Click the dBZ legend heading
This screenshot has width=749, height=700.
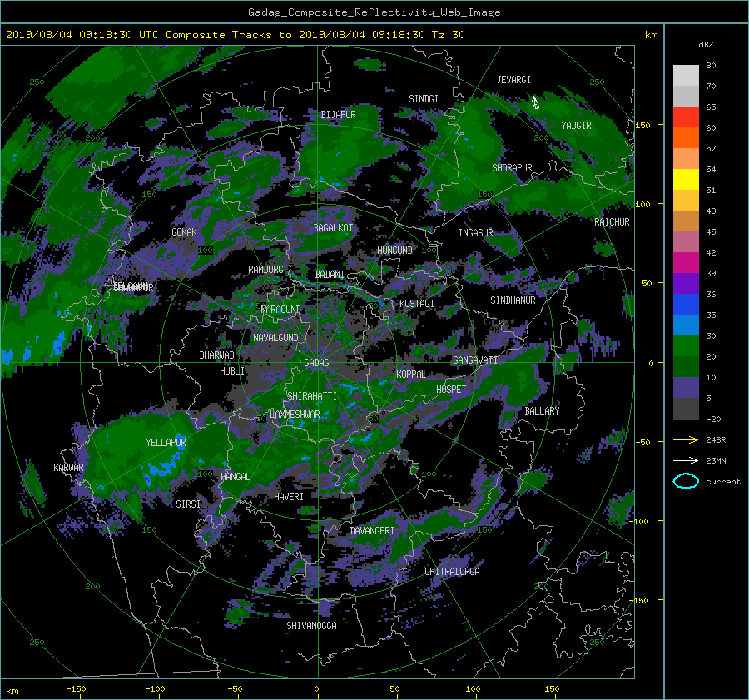(x=706, y=44)
